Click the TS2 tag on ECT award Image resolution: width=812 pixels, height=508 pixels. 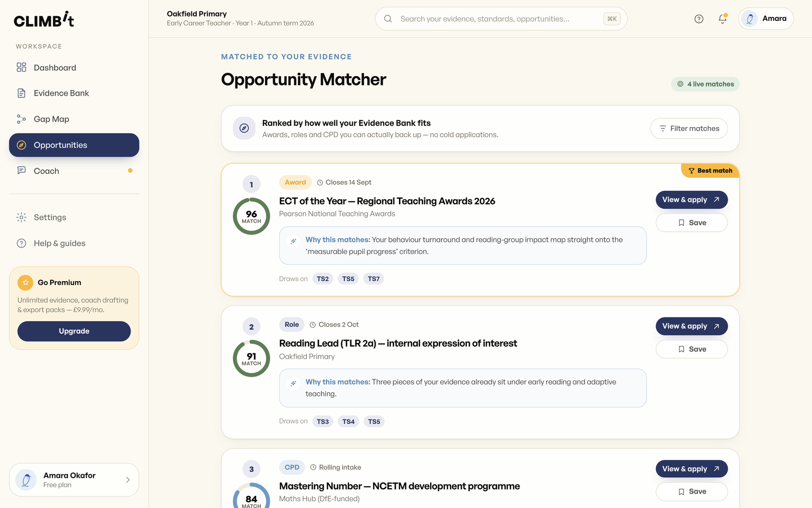click(x=323, y=279)
